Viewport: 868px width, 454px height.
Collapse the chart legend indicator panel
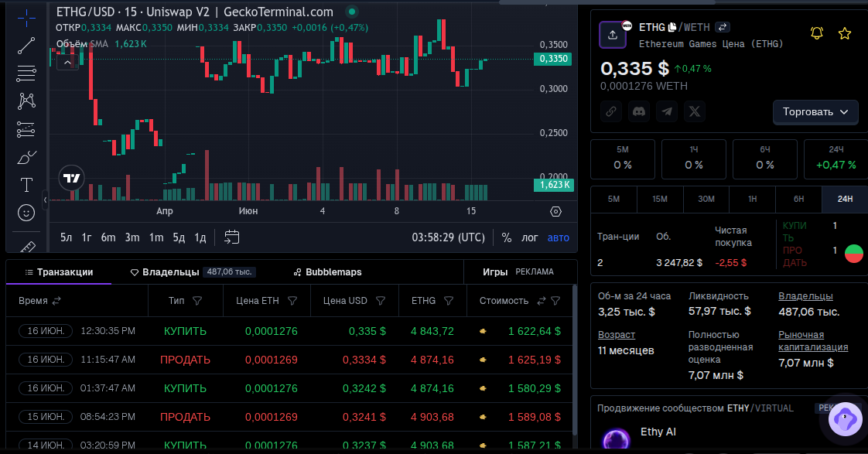pos(67,63)
